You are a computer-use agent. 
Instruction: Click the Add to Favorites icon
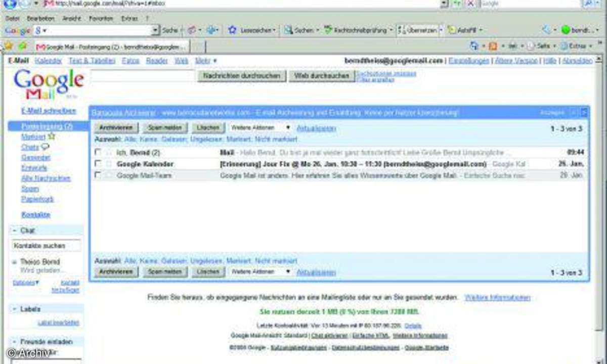22,45
